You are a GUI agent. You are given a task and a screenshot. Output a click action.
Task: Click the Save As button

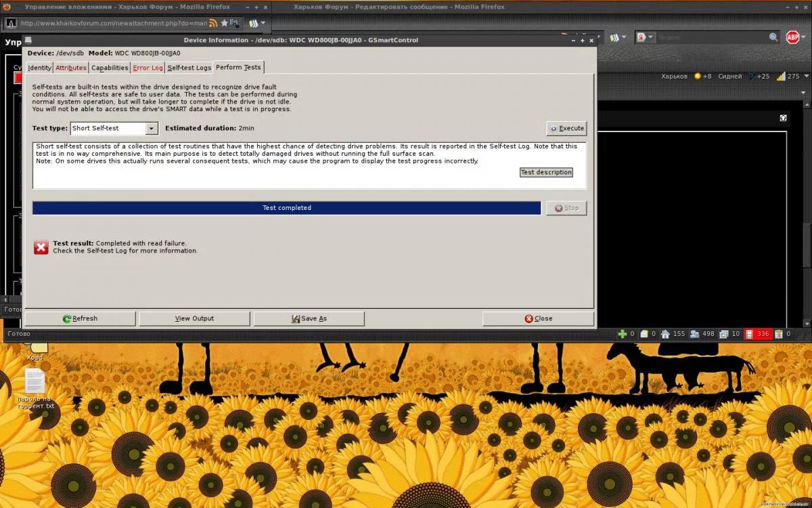[x=309, y=318]
